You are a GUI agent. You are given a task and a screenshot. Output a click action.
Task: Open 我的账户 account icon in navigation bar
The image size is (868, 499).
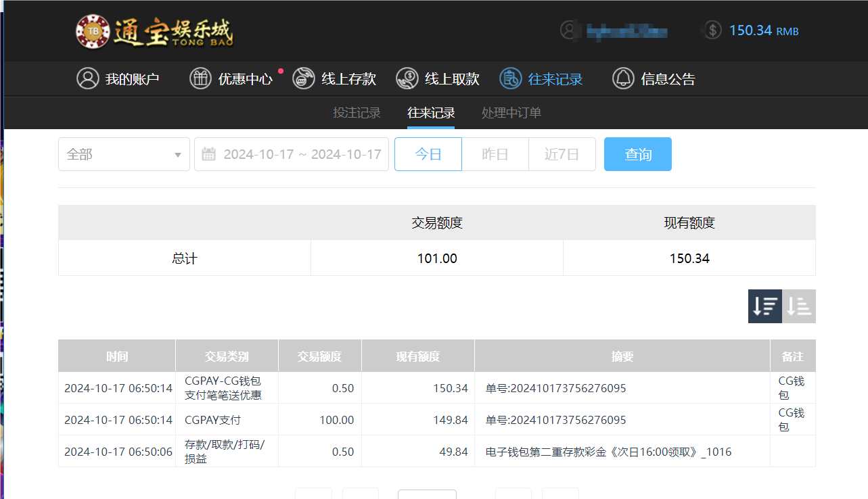tap(88, 78)
